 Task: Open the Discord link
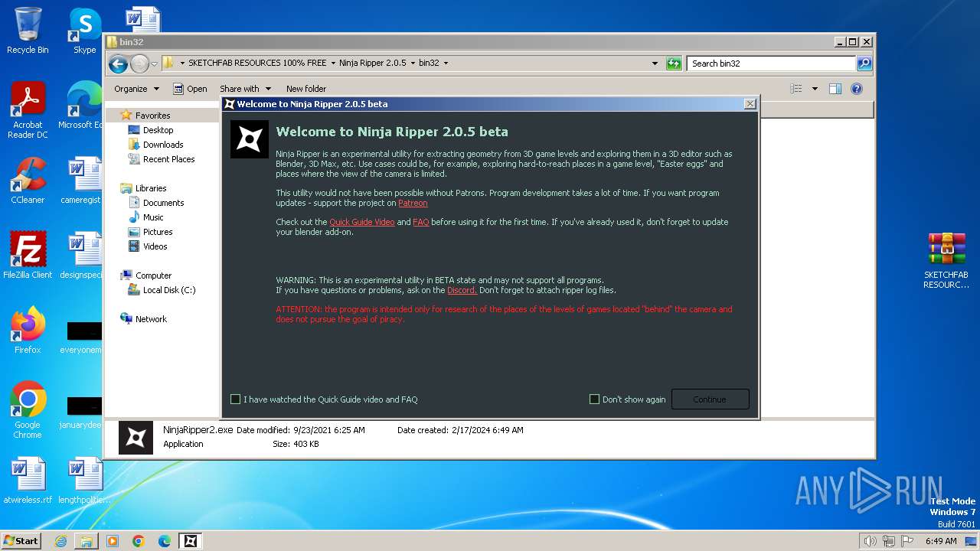[x=462, y=291]
